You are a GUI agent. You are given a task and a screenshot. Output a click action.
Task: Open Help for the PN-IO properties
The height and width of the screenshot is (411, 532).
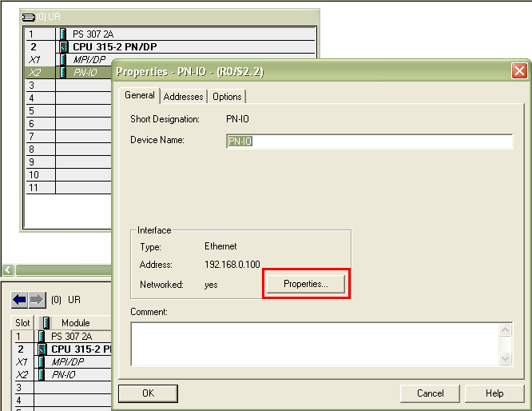point(494,393)
